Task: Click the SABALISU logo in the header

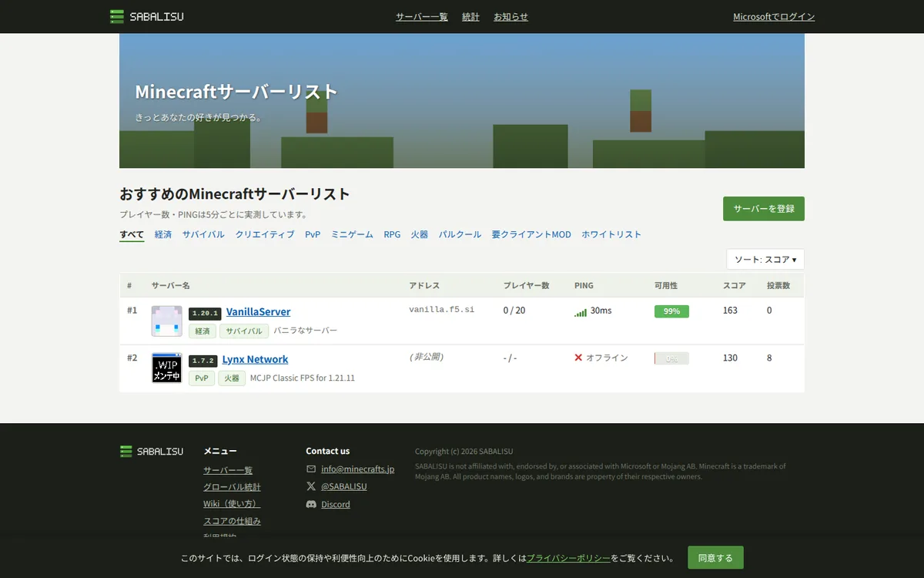Action: pos(146,16)
